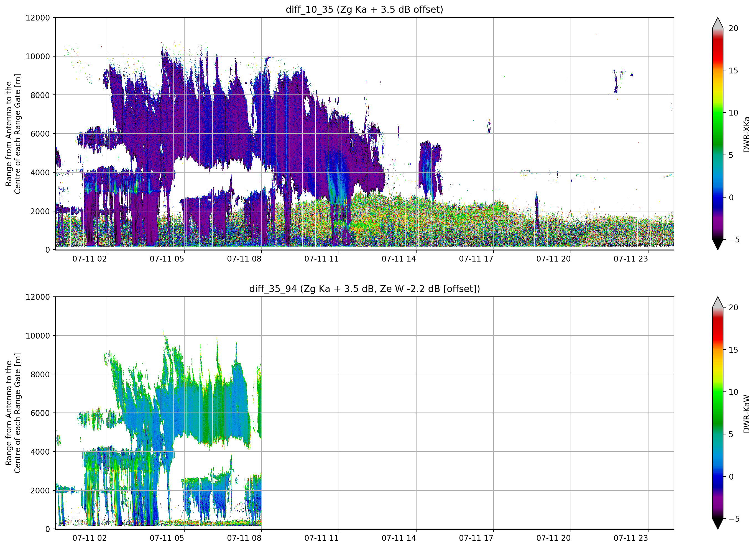
Task: Click the top plot y-axis range label
Action: (x=13, y=134)
